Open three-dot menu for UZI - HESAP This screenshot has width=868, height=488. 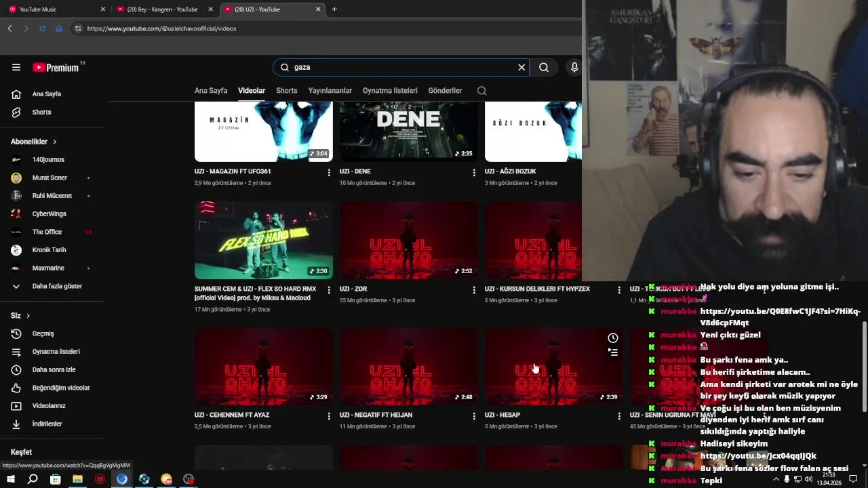619,416
